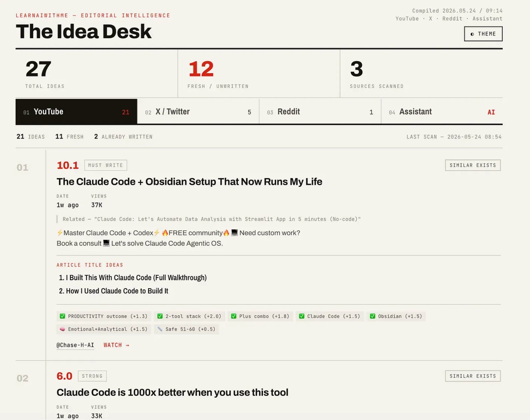Click the 6.0 score on idea 02
530x420 pixels.
(x=64, y=376)
